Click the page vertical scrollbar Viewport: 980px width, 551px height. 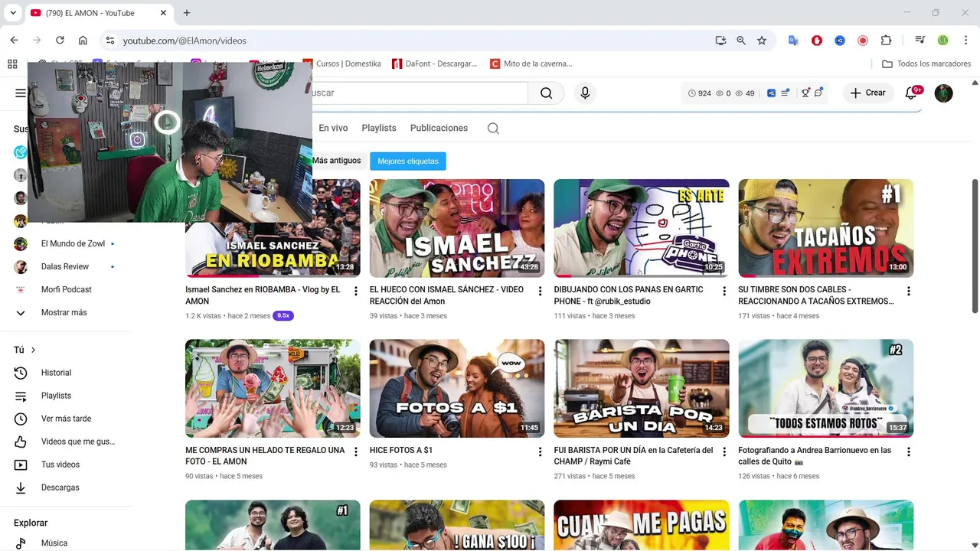click(975, 246)
